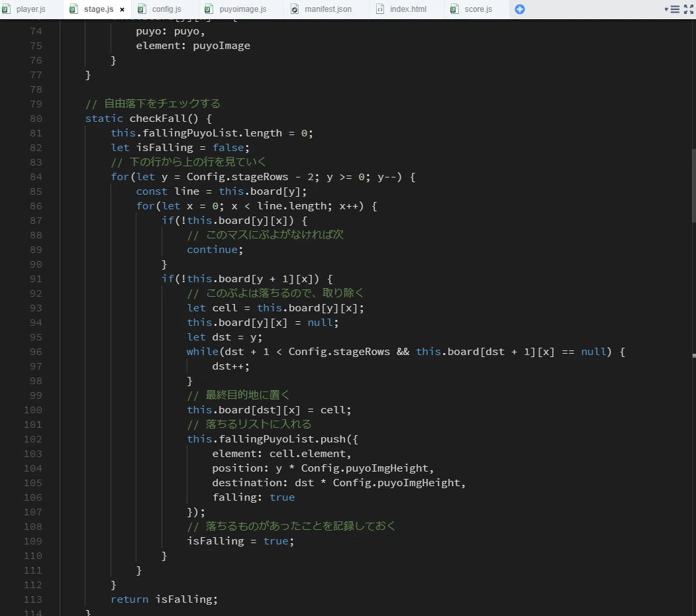Click the 'continue;' statement
This screenshot has height=616, width=696.
tap(215, 250)
